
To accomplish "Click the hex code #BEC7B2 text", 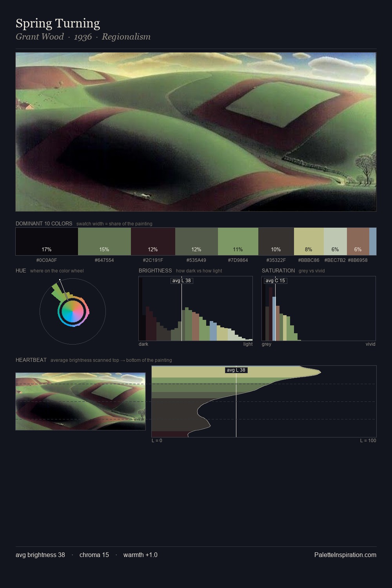I will (335, 260).
